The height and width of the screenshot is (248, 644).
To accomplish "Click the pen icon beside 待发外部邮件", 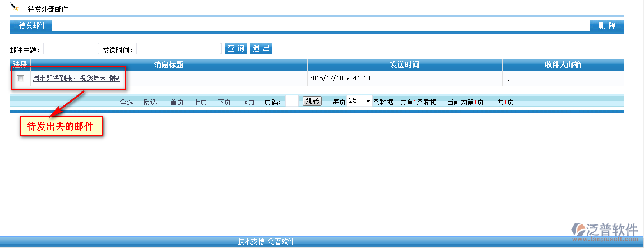I will click(x=15, y=7).
